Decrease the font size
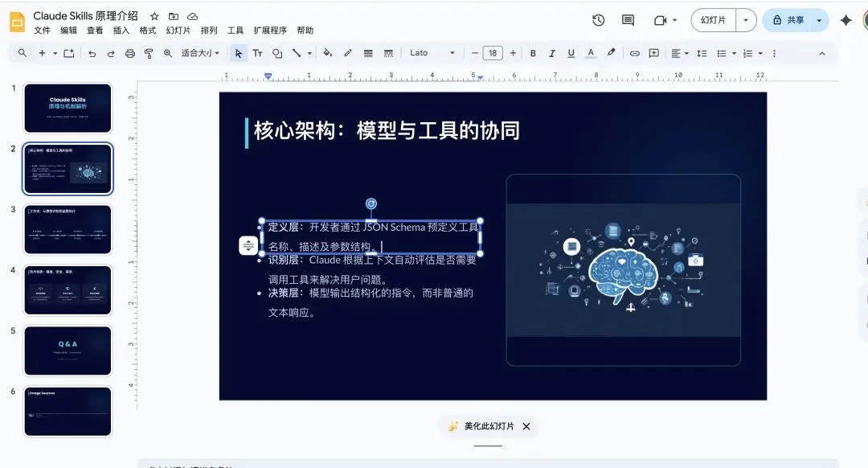The image size is (868, 468). coord(474,53)
